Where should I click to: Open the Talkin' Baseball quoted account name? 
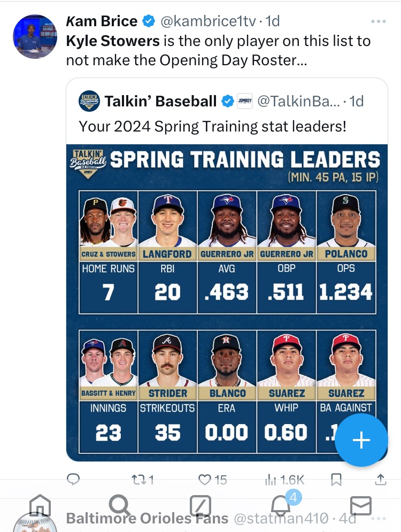(161, 101)
